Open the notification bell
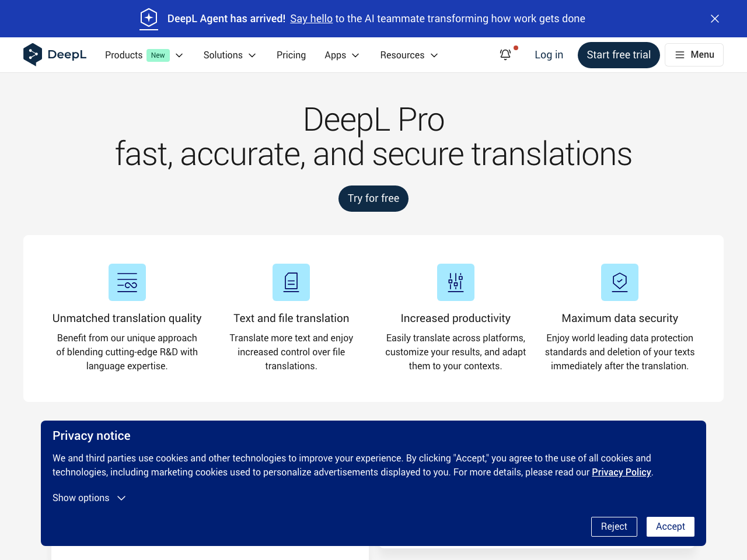747x560 pixels. pos(505,54)
